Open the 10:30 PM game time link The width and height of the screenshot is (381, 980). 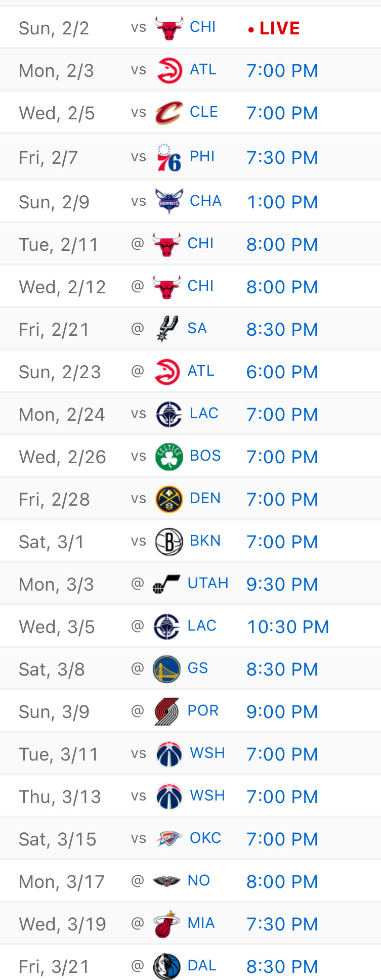click(x=288, y=627)
